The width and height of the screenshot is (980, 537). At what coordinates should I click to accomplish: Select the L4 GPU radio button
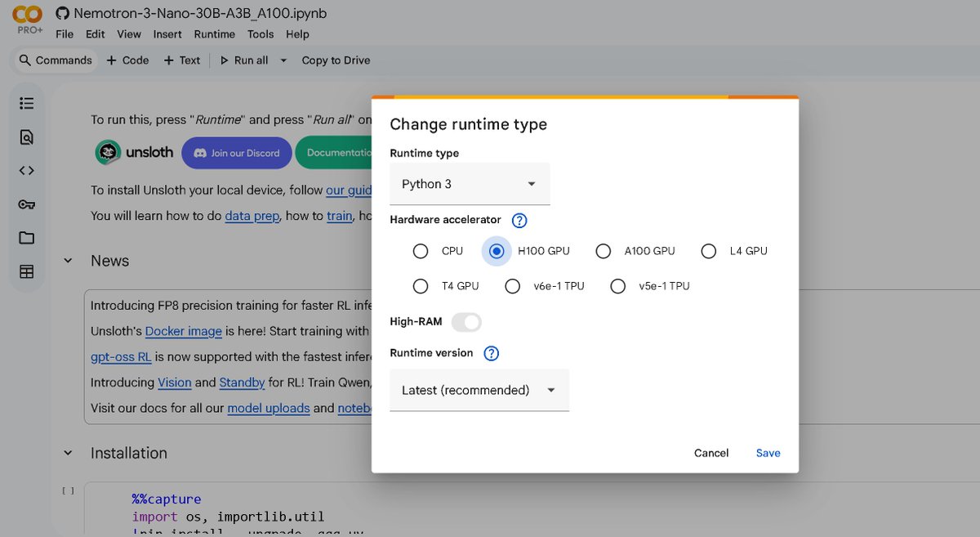pyautogui.click(x=709, y=251)
